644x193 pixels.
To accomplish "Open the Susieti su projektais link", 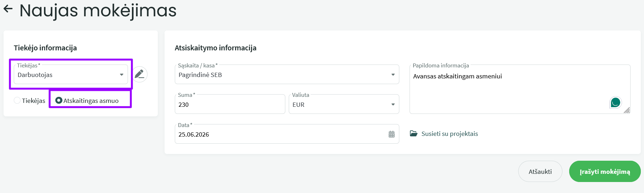I will pos(450,134).
